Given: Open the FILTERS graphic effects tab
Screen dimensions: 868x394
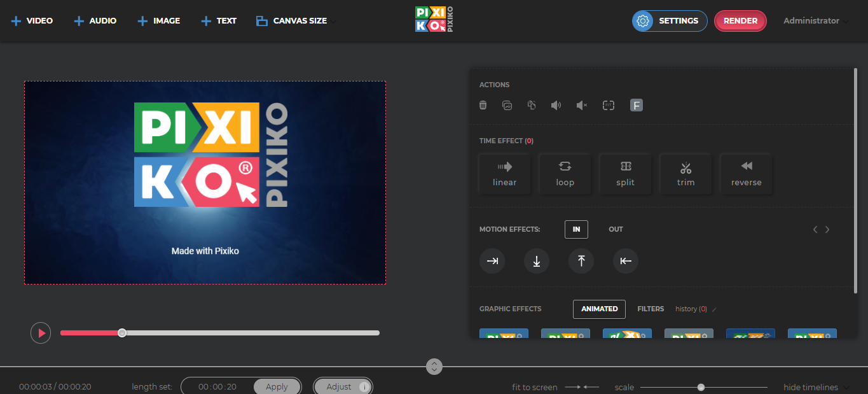Looking at the screenshot, I should point(651,309).
